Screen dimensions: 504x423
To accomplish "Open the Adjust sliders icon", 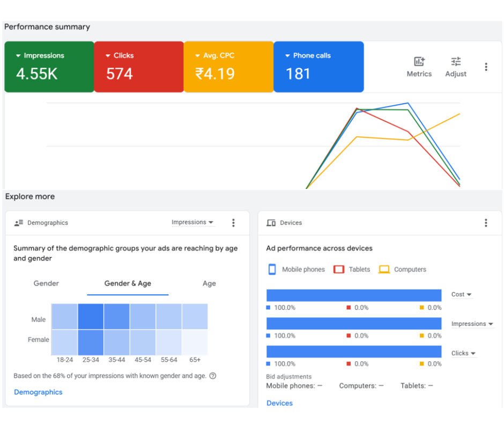I will coord(456,62).
